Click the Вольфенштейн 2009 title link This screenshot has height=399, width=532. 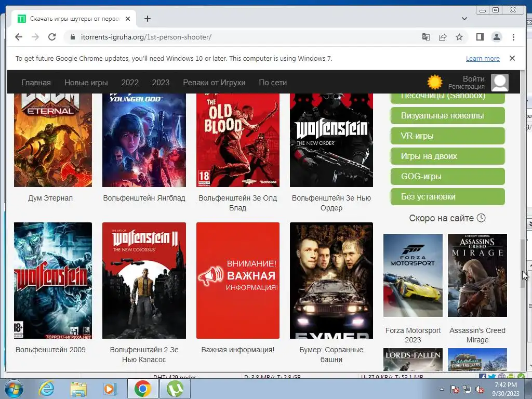(50, 350)
